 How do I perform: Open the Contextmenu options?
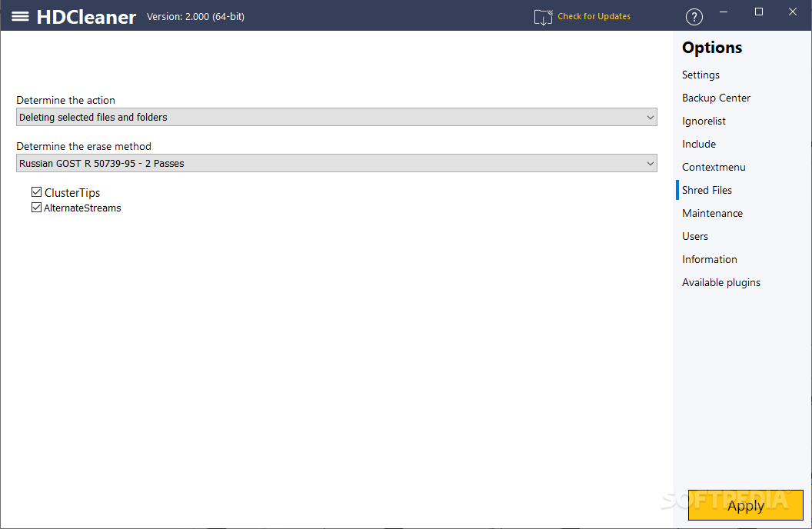point(714,167)
